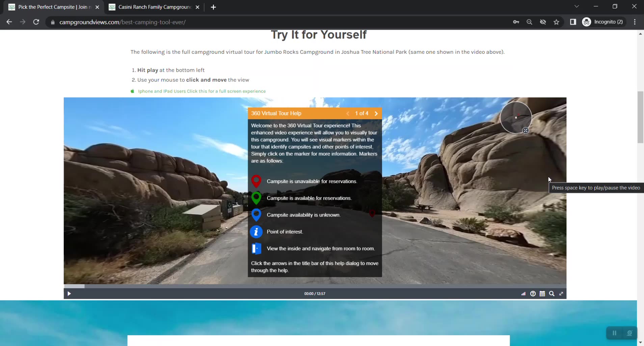
Task: Click the red campsite marker on the road
Action: 372,213
